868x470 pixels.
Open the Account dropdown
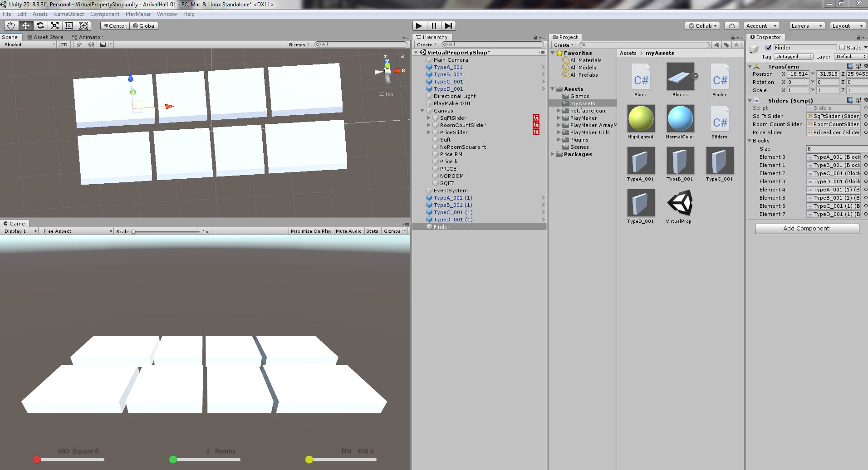[x=762, y=26]
